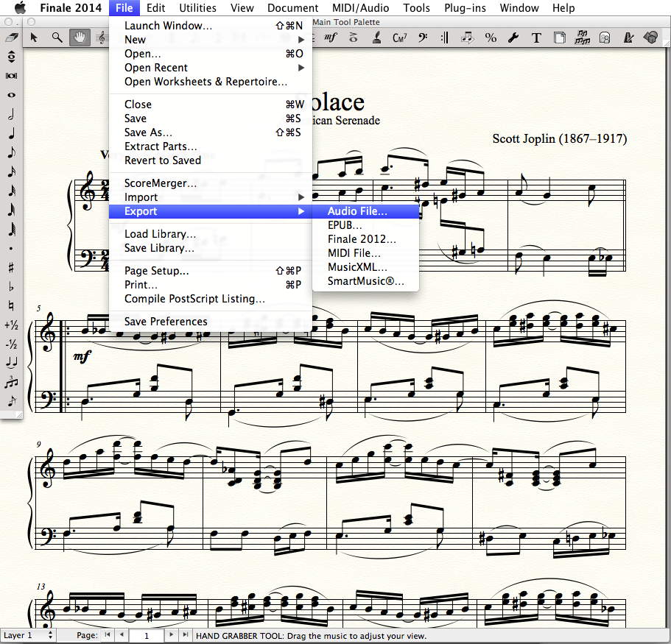Screen dimensions: 671x644
Task: Choose MIDI File… export option
Action: [x=365, y=253]
